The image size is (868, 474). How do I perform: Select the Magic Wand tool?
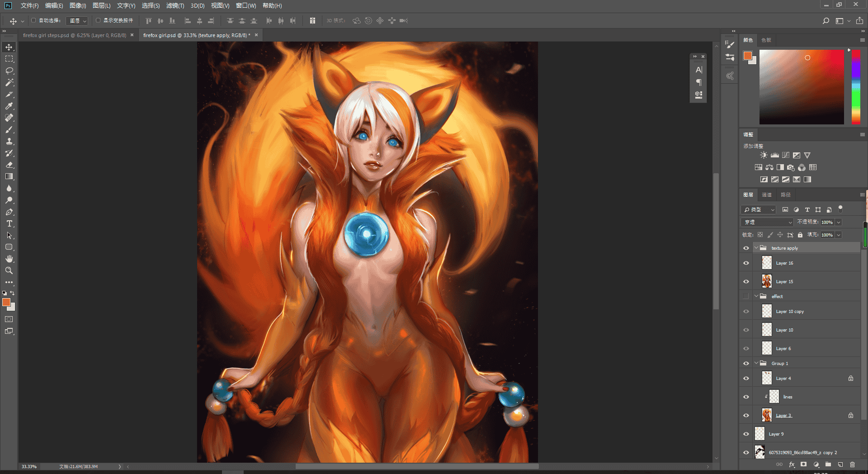tap(9, 82)
